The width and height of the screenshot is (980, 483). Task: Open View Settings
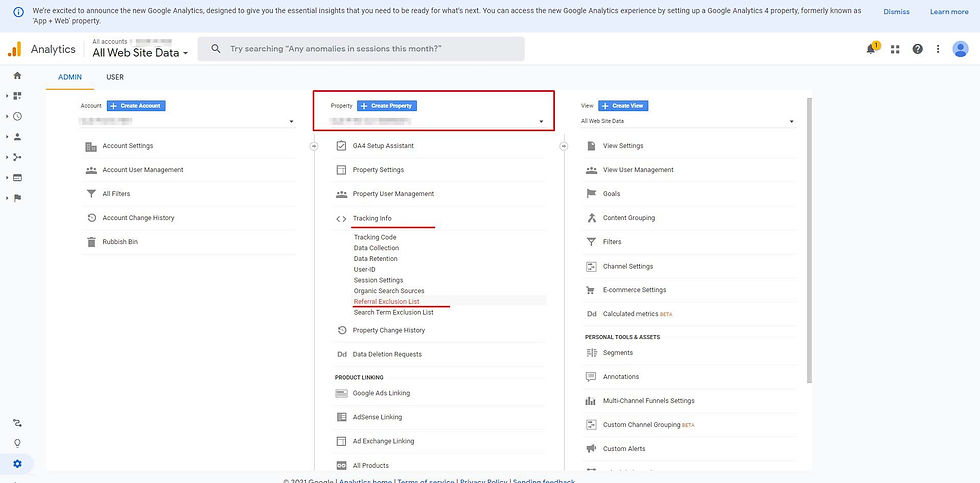click(x=623, y=146)
